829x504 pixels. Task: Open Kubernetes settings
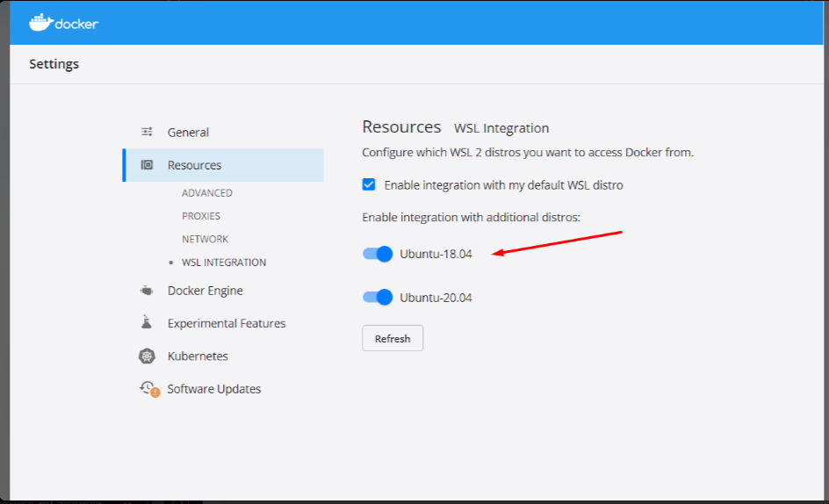tap(198, 356)
